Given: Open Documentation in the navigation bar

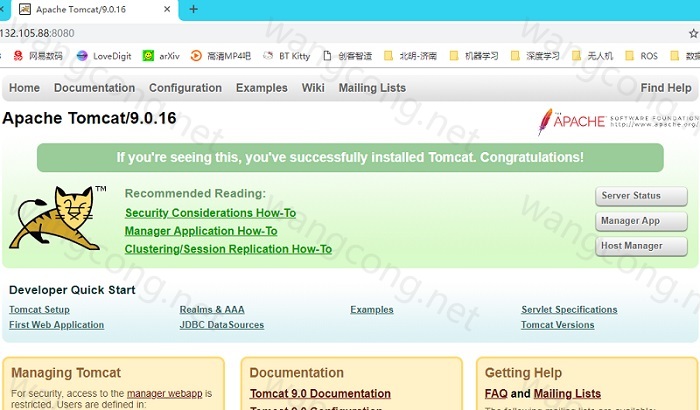Looking at the screenshot, I should (94, 88).
